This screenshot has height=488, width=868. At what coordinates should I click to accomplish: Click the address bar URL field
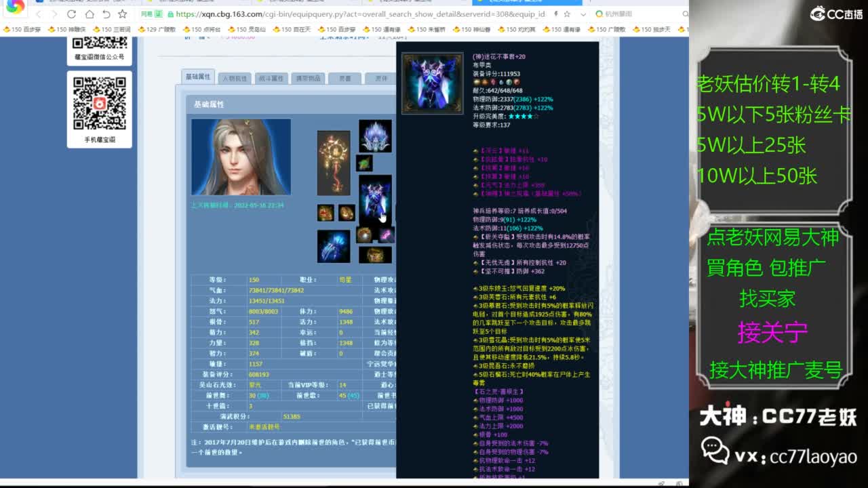(359, 14)
